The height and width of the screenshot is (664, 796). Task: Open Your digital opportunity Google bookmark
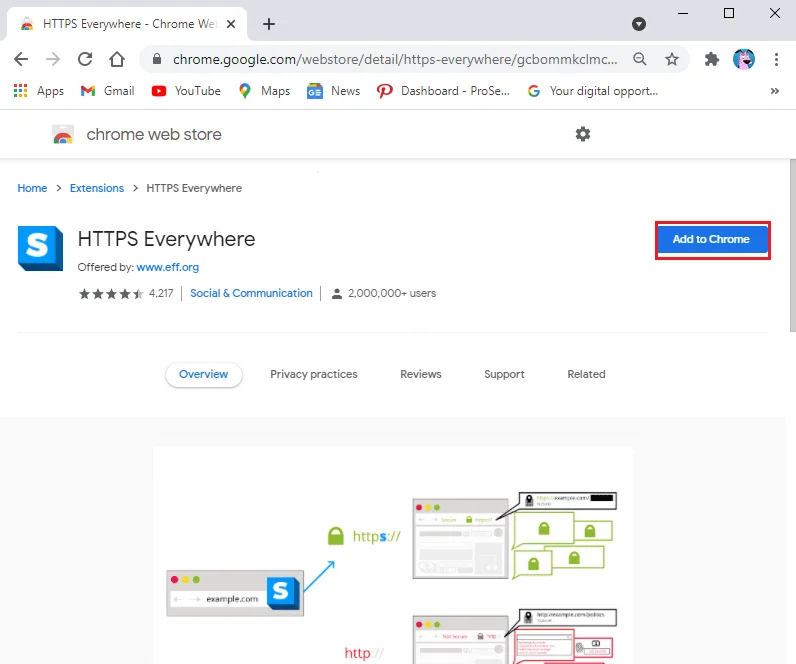[x=592, y=91]
